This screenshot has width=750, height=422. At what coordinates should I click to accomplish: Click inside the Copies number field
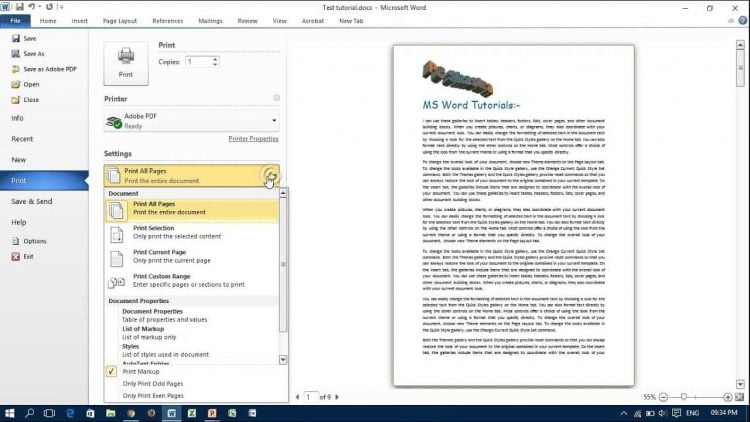[x=198, y=62]
